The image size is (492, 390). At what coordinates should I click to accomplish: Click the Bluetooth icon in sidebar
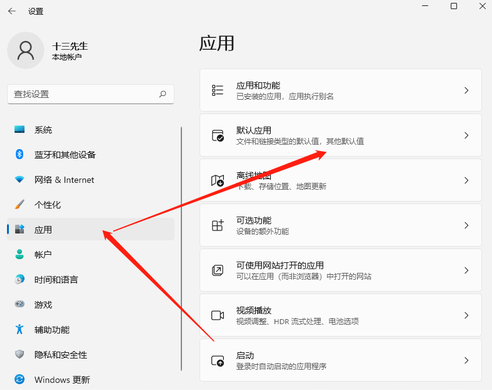click(x=20, y=154)
